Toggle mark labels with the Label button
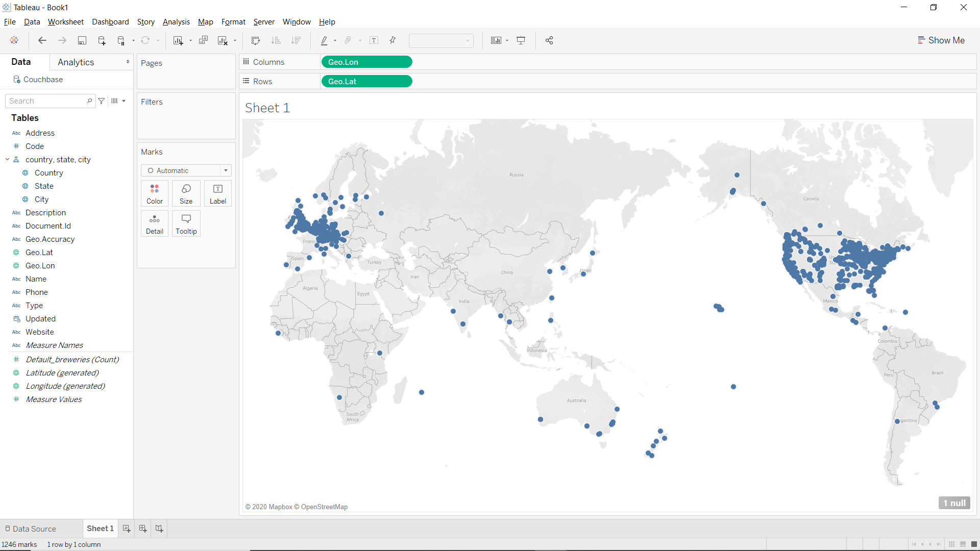This screenshot has height=551, width=980. coord(217,193)
